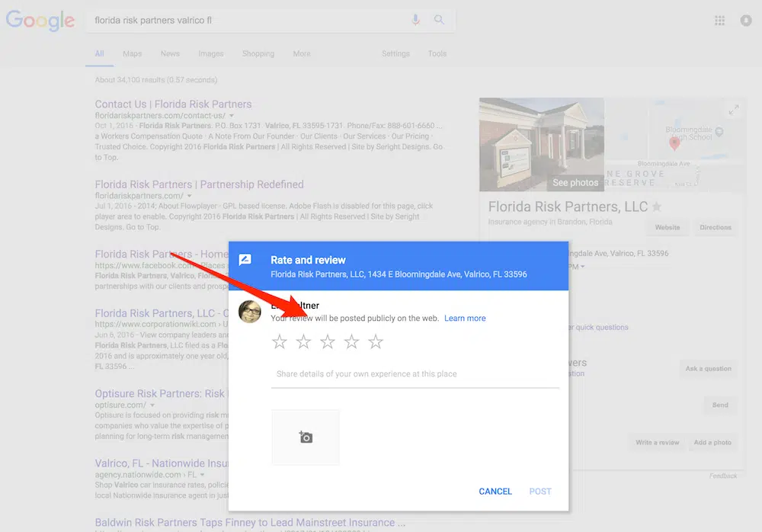Viewport: 762px width, 532px height.
Task: Open Valrico, FL - Nationwide result
Action: (x=162, y=463)
